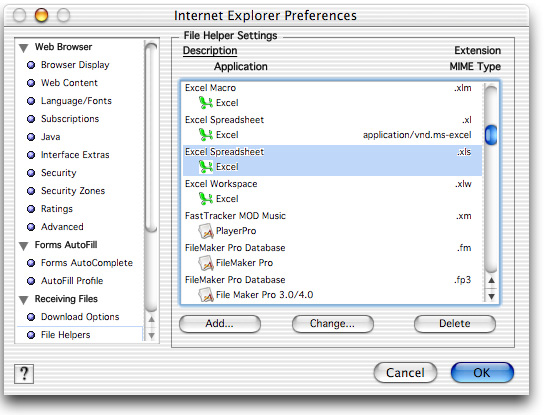Open Ratings preferences
The height and width of the screenshot is (415, 549).
click(57, 209)
